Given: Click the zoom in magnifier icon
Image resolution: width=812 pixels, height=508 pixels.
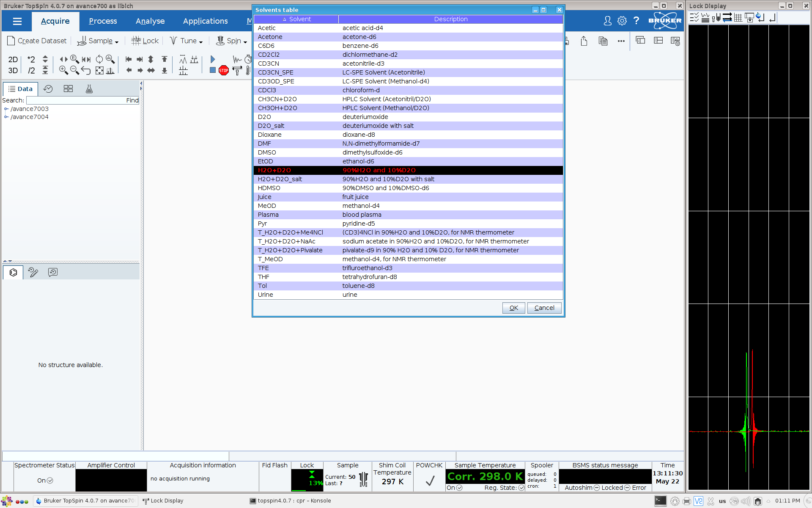Looking at the screenshot, I should [x=63, y=70].
